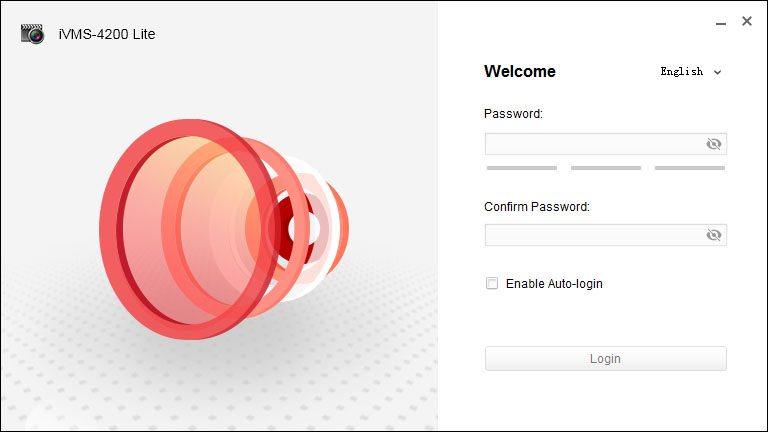The image size is (768, 432).
Task: Enable the Auto-login checkbox
Action: [492, 283]
